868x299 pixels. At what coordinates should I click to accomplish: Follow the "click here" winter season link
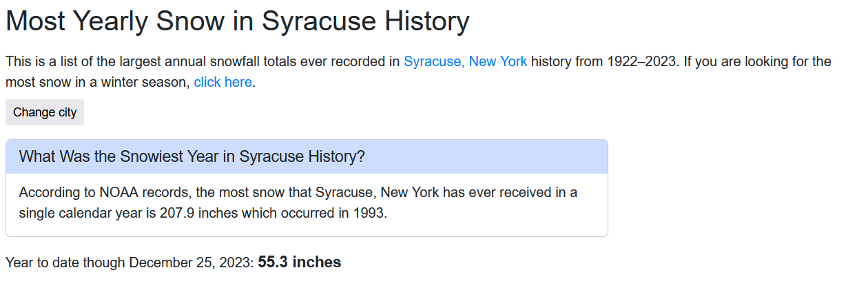pyautogui.click(x=223, y=82)
